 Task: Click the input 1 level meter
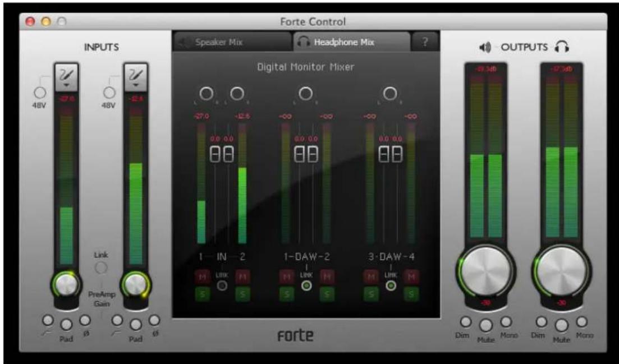[66, 185]
